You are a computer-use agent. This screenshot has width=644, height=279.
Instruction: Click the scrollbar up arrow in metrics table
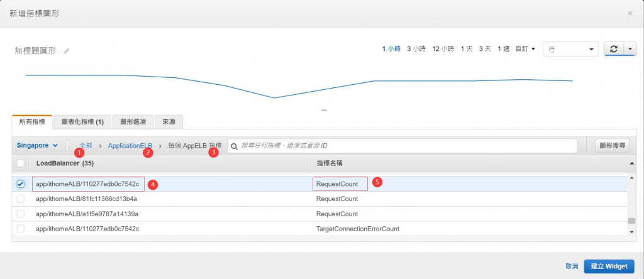631,178
